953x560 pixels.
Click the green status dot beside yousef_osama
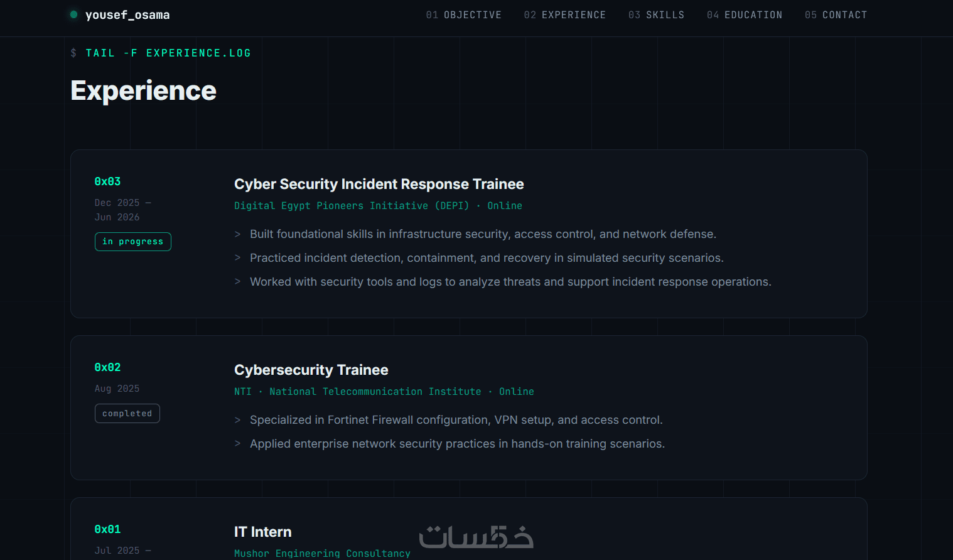[x=74, y=14]
